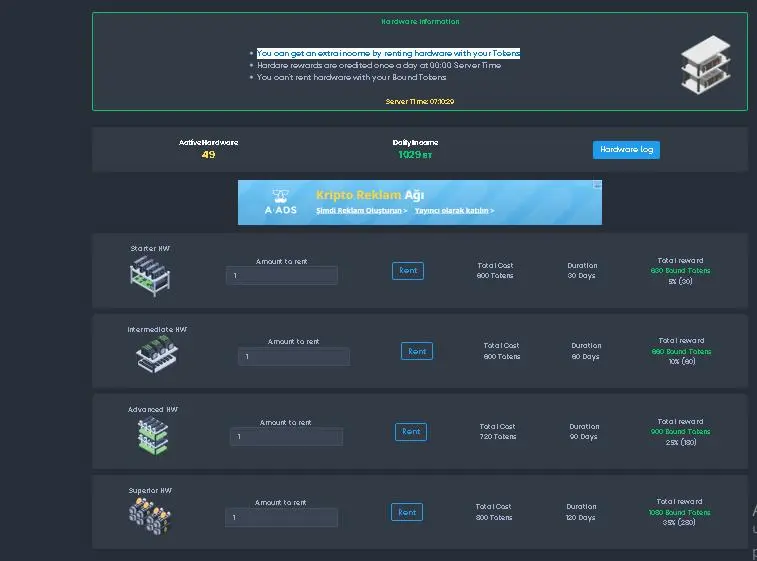Click the A-ADS logo in the banner
757x561 pixels.
(280, 202)
